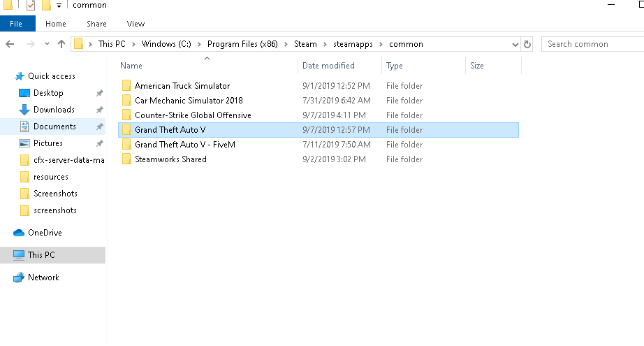Click the address bar folder icon
This screenshot has height=346, width=644.
coord(78,43)
